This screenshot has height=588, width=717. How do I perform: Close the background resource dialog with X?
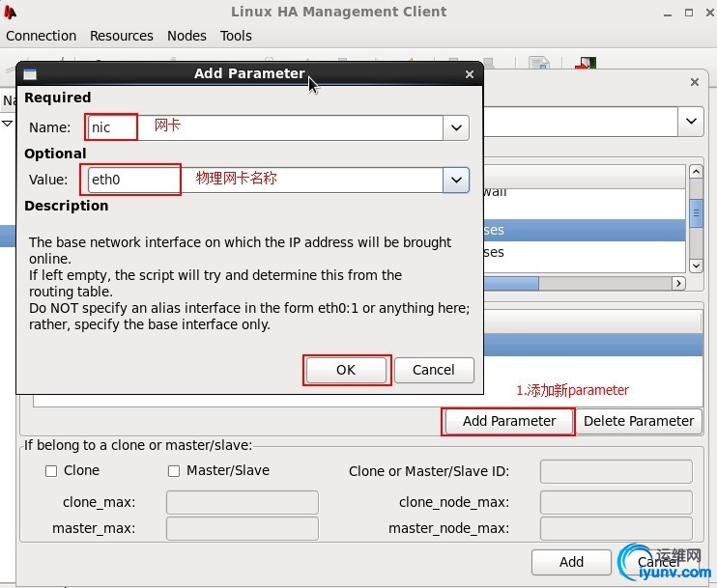pos(695,82)
